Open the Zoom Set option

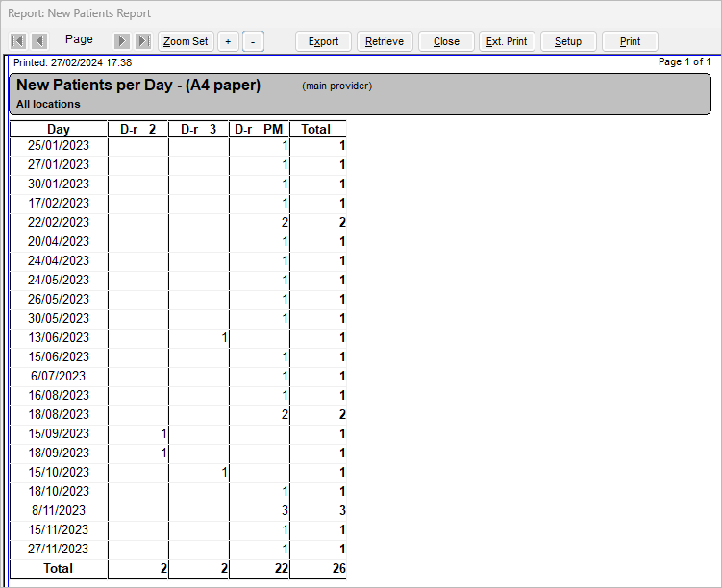pos(186,41)
